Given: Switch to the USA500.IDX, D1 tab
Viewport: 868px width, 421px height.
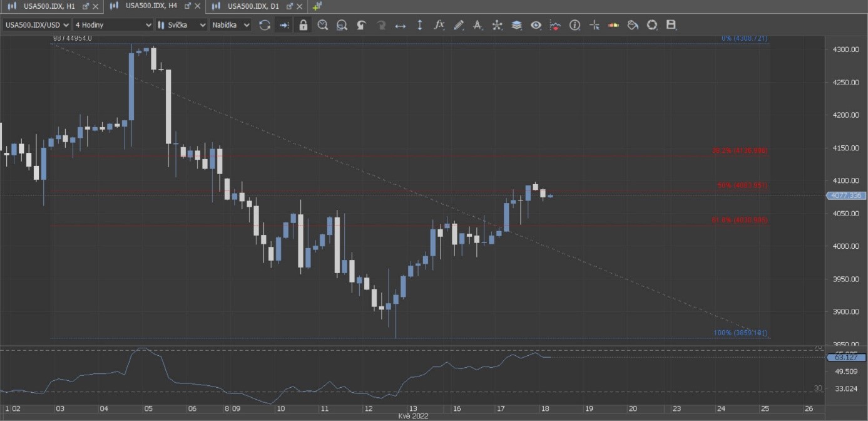Looking at the screenshot, I should [x=253, y=6].
